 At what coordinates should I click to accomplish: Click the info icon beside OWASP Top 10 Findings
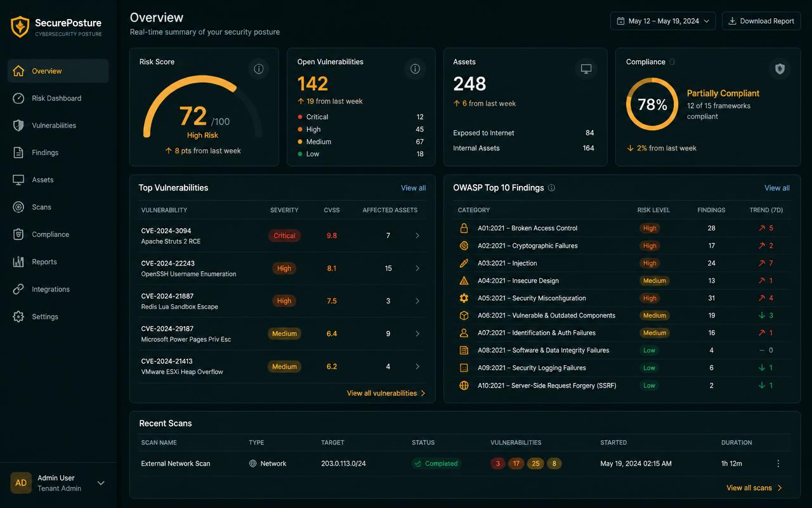(551, 188)
